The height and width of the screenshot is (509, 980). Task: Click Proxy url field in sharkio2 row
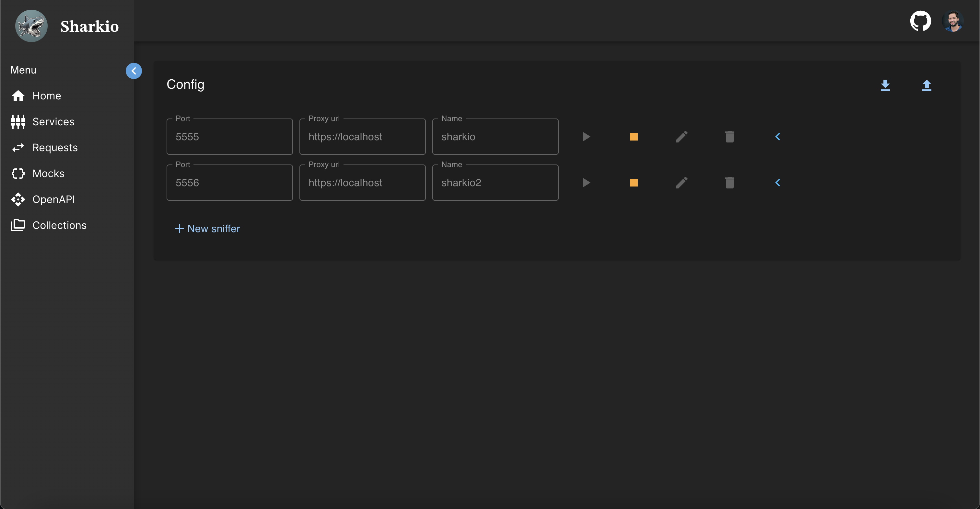coord(363,183)
